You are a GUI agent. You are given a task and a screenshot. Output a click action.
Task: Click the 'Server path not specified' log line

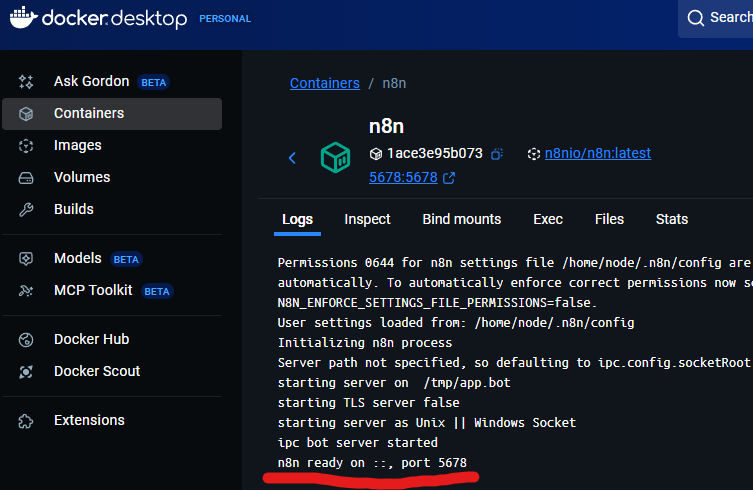tap(515, 363)
